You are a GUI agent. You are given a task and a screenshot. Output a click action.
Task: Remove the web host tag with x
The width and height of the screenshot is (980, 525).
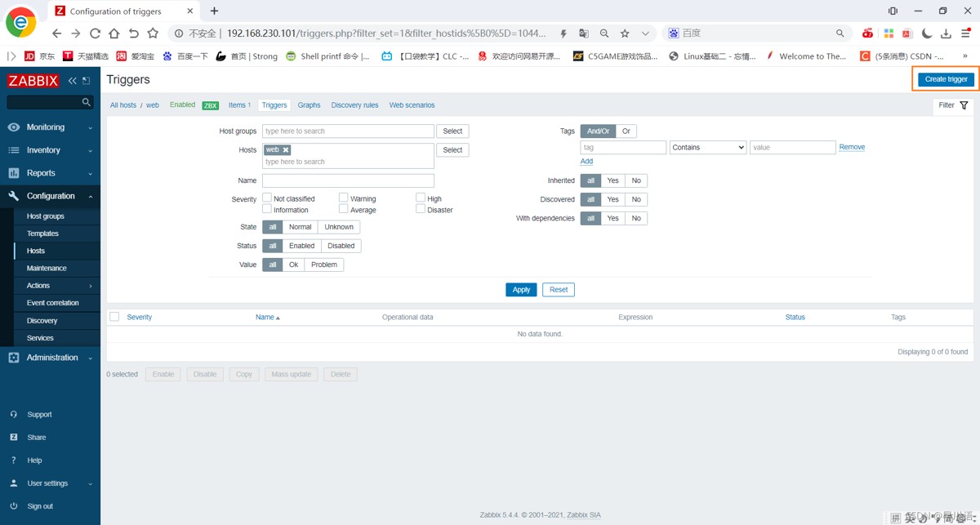point(286,150)
